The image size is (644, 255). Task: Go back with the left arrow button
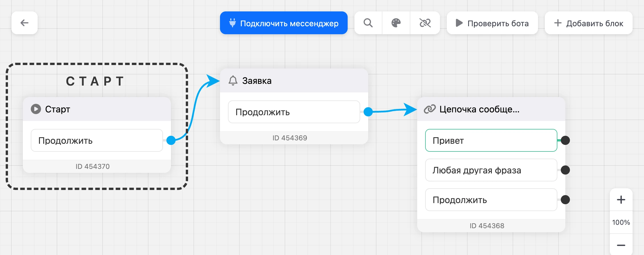(x=25, y=23)
